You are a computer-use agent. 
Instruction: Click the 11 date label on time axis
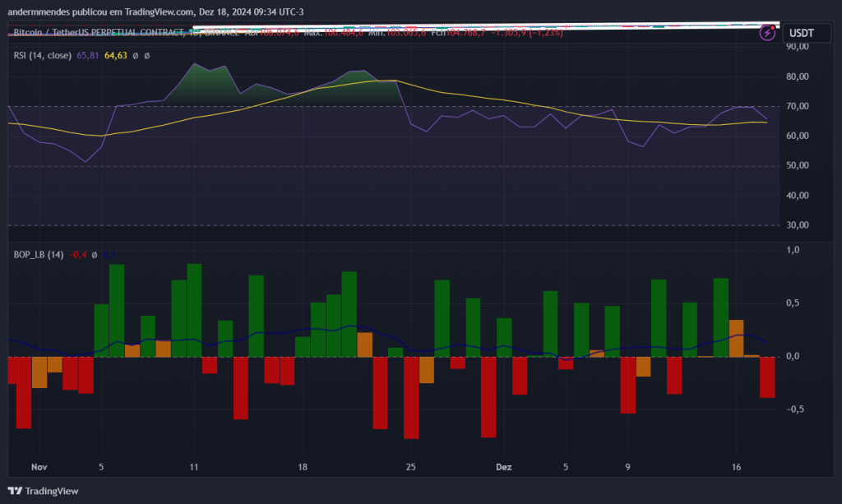pyautogui.click(x=194, y=467)
